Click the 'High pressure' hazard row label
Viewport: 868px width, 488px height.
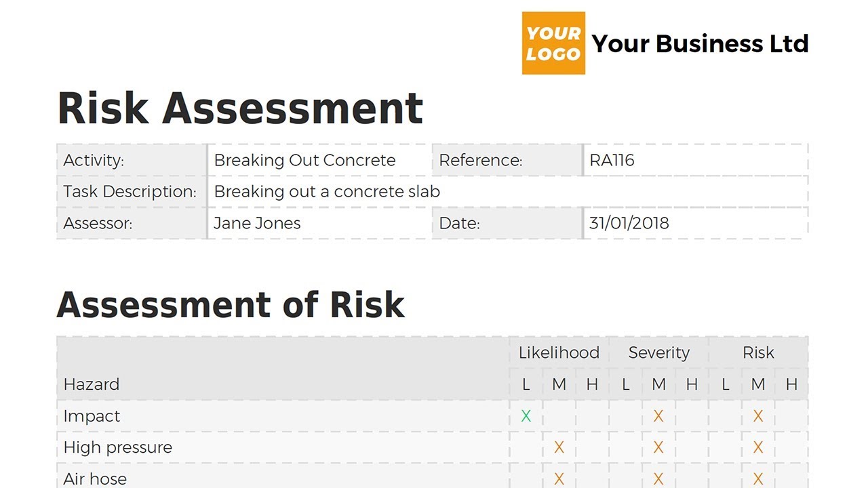(x=118, y=447)
